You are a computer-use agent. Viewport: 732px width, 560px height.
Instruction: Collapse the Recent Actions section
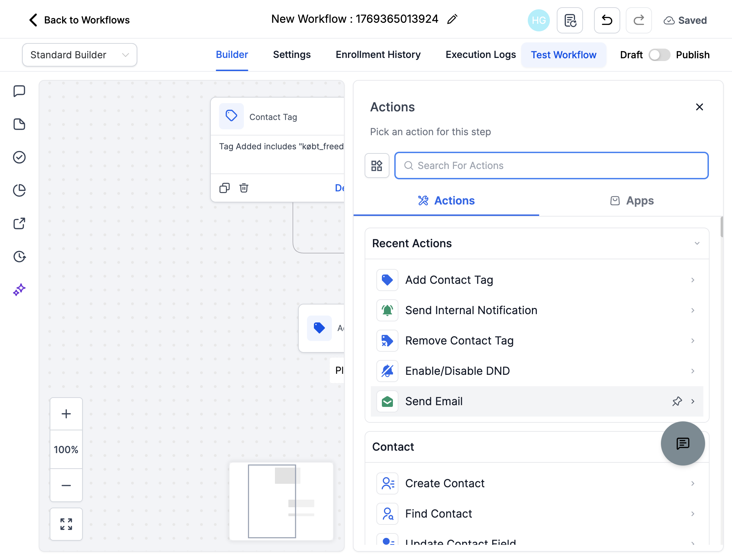[697, 243]
